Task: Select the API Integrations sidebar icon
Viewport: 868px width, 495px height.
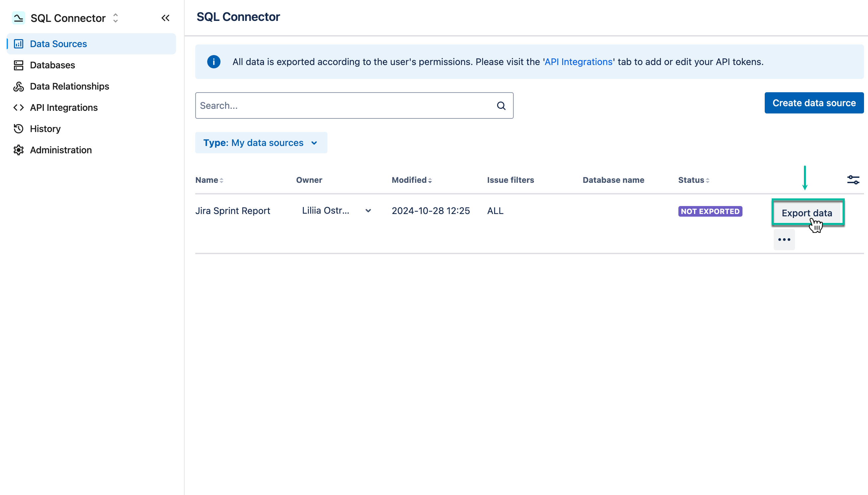Action: pyautogui.click(x=19, y=107)
